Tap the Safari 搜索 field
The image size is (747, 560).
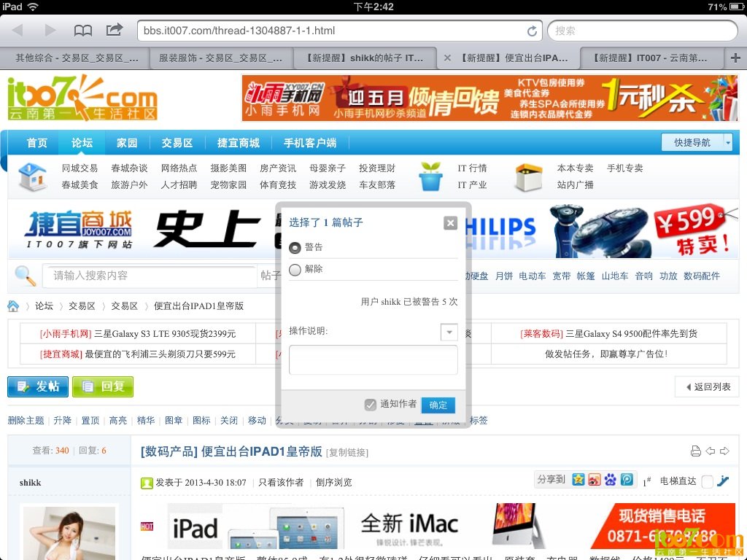643,31
